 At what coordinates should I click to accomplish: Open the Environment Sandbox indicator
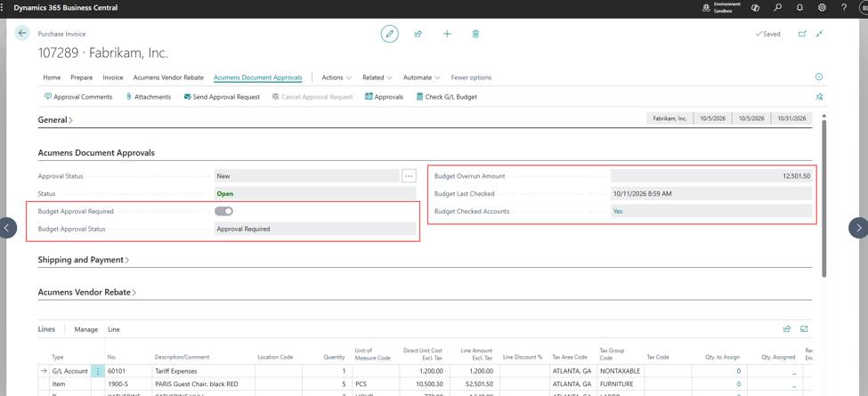[x=722, y=8]
